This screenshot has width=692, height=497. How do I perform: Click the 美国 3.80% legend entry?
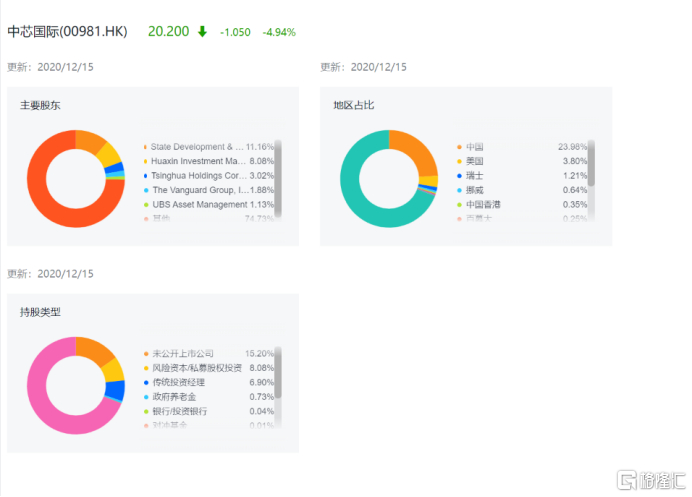point(522,161)
